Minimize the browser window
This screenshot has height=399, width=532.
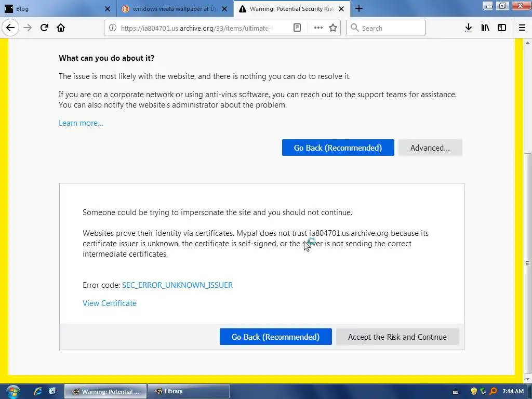coord(488,5)
